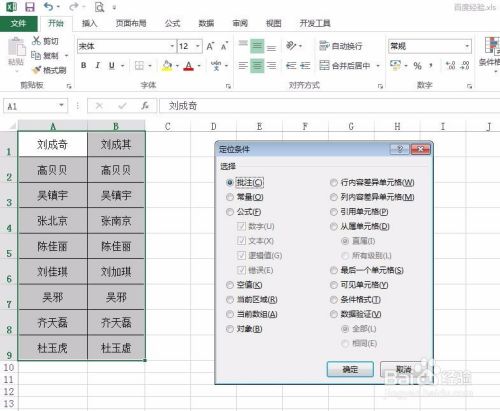Select the 行内容差异单元格(W) option
The width and height of the screenshot is (500, 411).
(x=333, y=183)
